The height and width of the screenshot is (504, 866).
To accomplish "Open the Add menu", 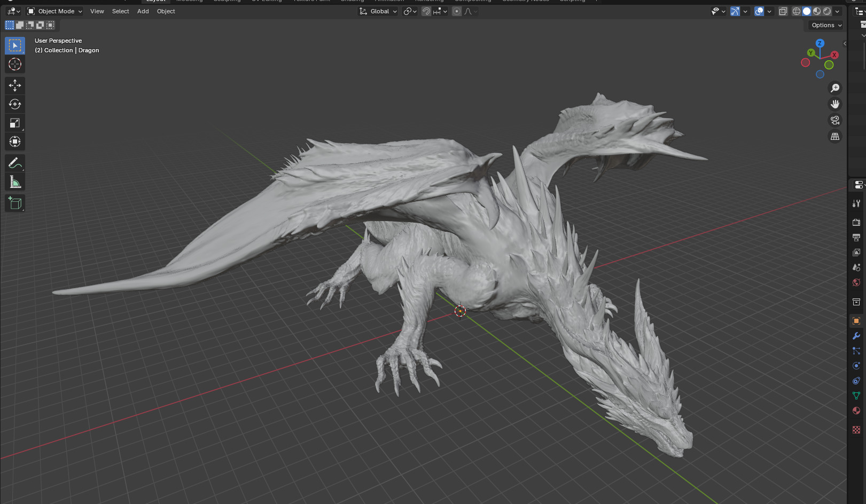I will [143, 11].
